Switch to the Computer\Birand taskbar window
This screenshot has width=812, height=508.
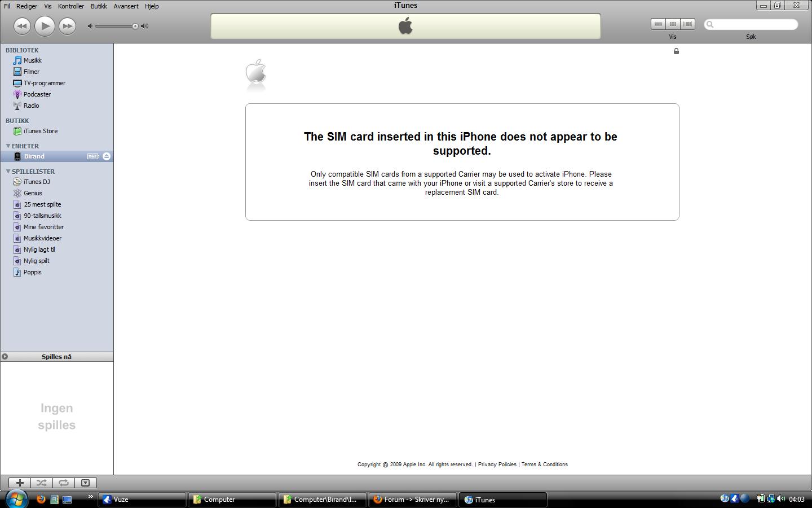[323, 500]
